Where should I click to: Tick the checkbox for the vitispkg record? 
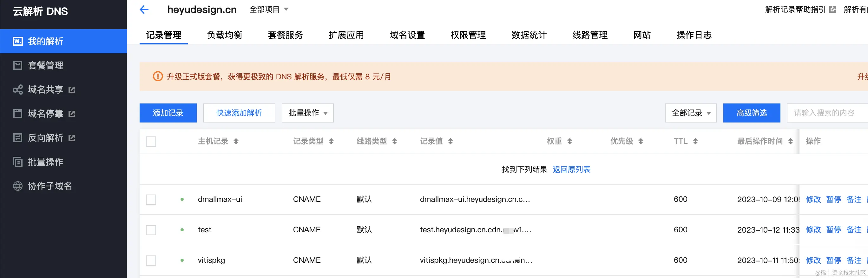click(151, 261)
